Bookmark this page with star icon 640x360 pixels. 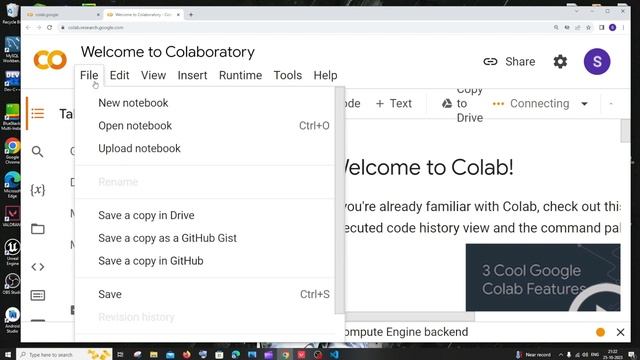[x=588, y=27]
